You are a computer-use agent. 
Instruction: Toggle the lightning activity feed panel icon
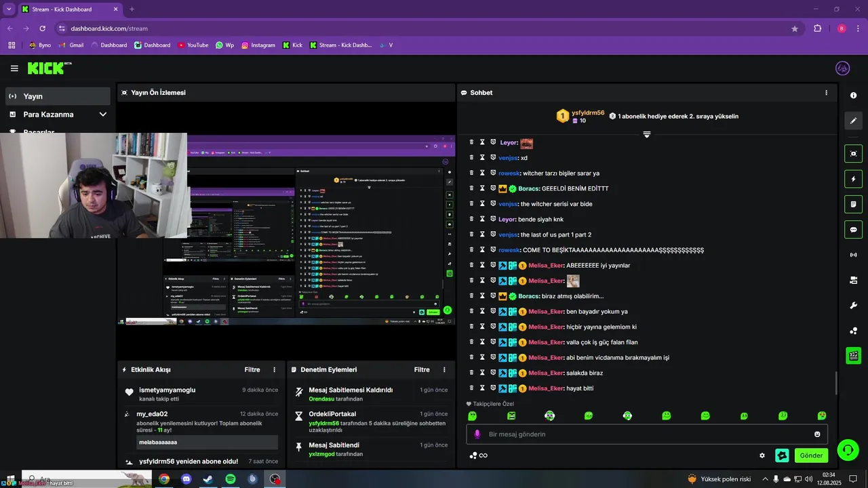(x=853, y=179)
